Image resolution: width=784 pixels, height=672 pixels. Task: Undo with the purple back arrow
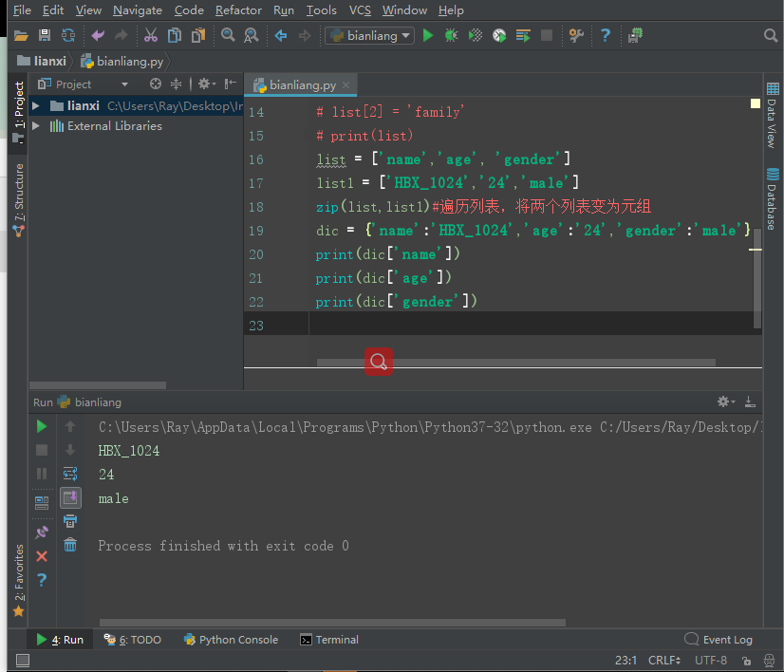pyautogui.click(x=98, y=35)
